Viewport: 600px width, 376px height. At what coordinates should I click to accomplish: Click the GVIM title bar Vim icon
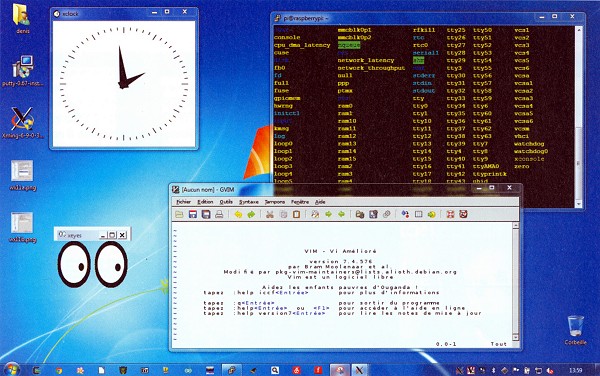point(176,189)
